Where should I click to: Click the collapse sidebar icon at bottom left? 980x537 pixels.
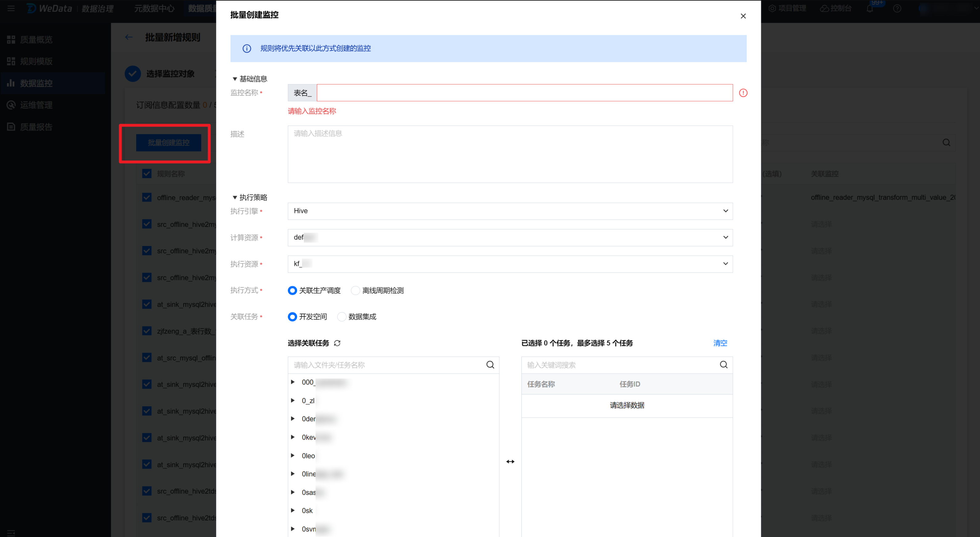[x=11, y=533]
